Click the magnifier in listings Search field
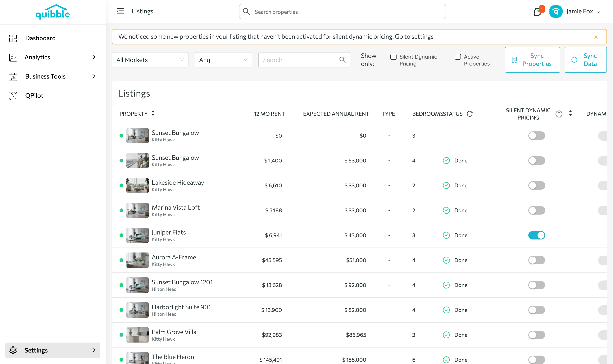Viewport: 613px width, 364px height. (x=342, y=60)
